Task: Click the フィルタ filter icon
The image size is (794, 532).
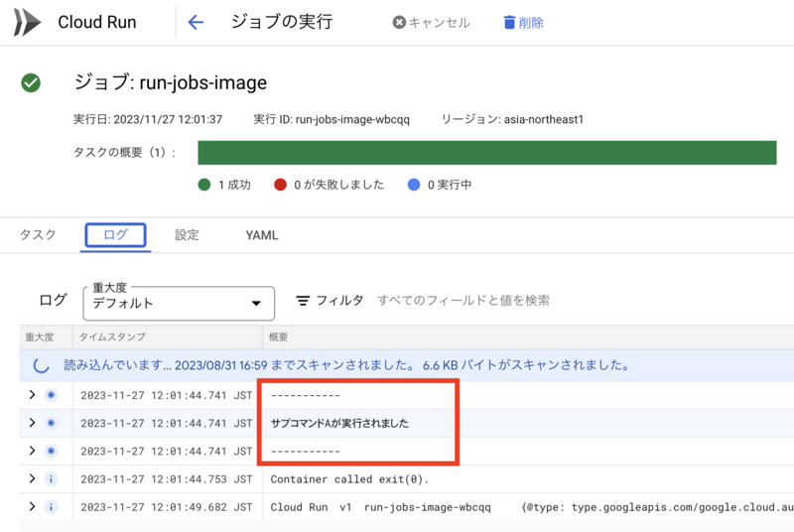Action: [x=303, y=301]
